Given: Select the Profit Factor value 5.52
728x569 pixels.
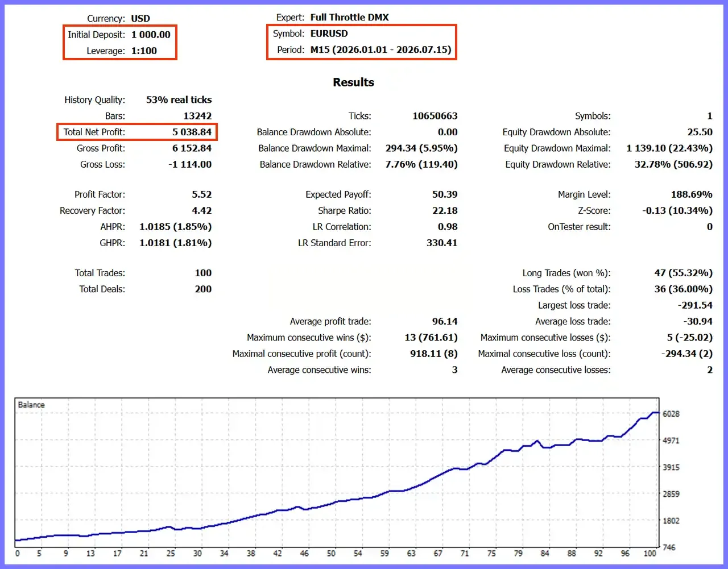Looking at the screenshot, I should tap(201, 194).
